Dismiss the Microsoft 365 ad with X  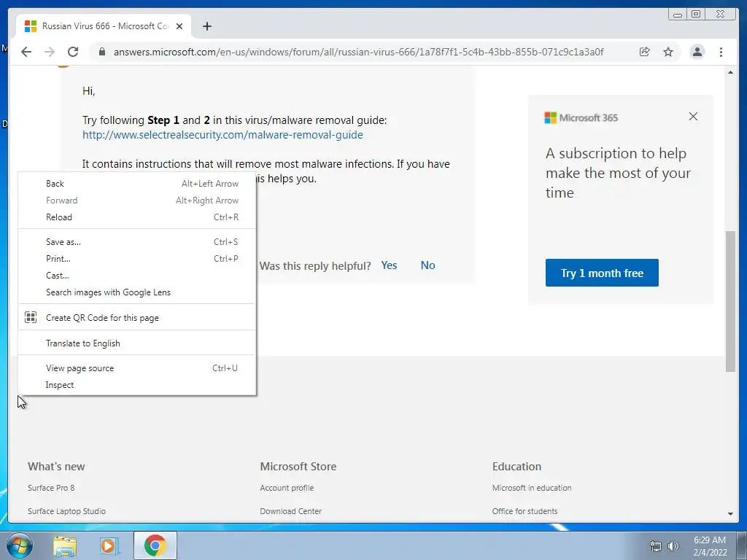tap(693, 117)
